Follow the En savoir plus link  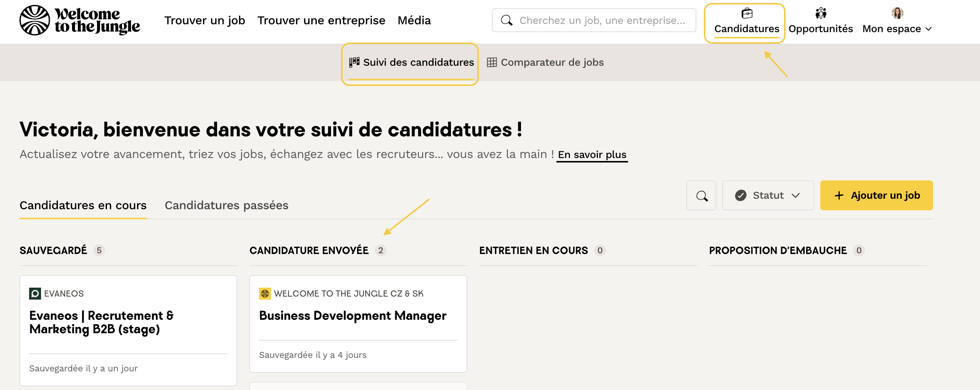click(592, 155)
